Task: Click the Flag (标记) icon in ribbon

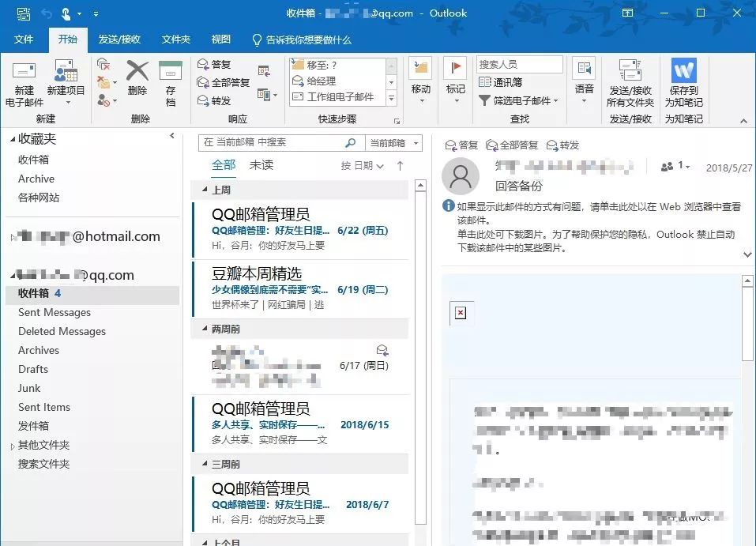Action: 455,68
